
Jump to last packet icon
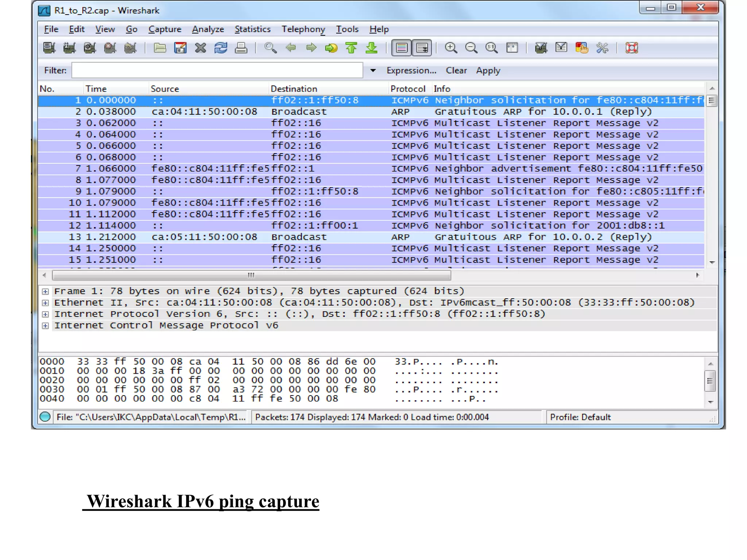[372, 48]
